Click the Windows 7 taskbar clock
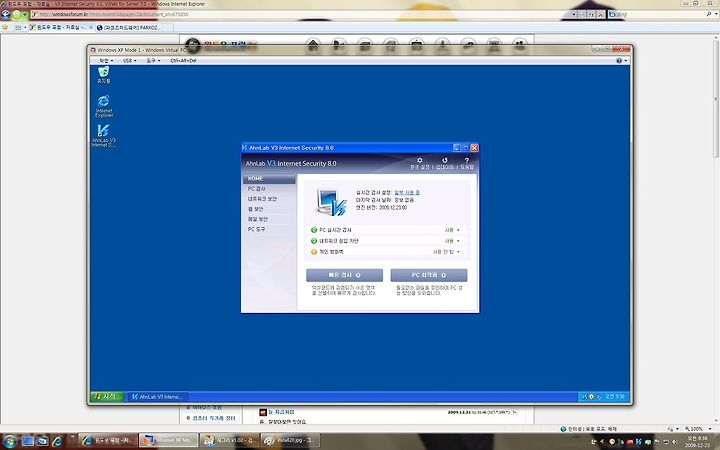 (x=698, y=441)
